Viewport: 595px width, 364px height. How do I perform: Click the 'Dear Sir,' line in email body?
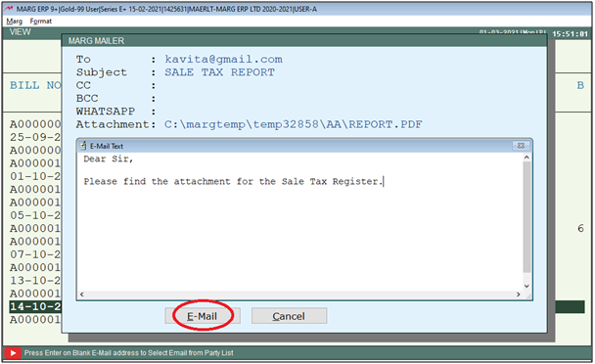[x=109, y=159]
